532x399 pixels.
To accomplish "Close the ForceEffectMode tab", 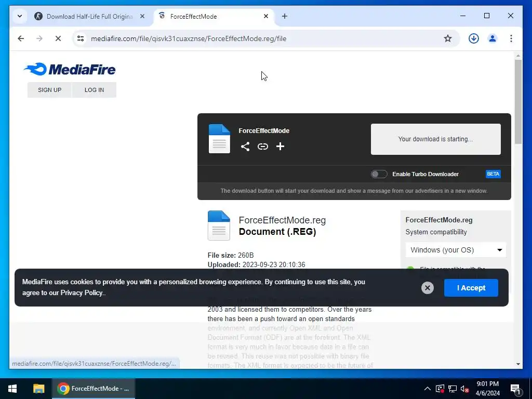I will (266, 16).
